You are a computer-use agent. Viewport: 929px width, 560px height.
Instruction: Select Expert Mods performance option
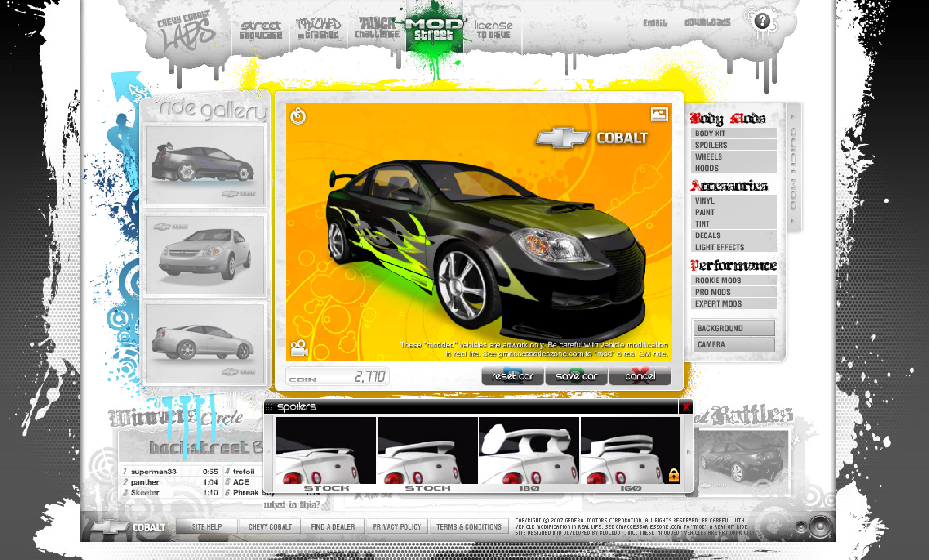734,304
